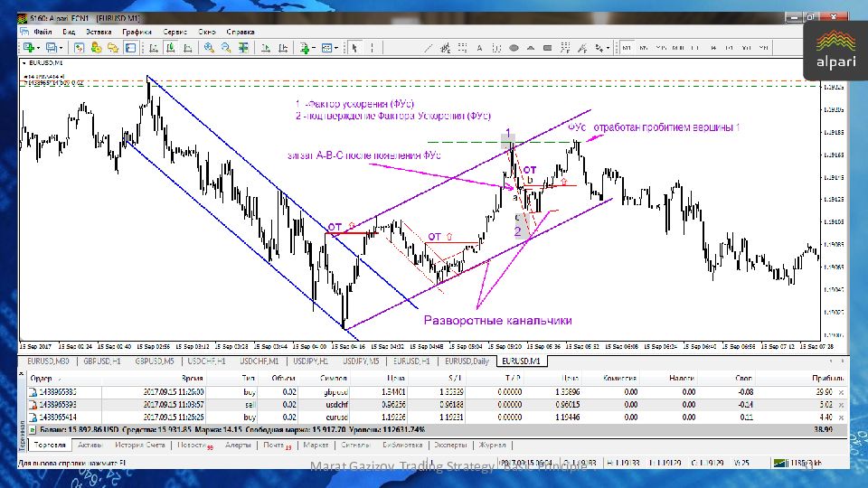This screenshot has width=868, height=488.
Task: Click the New Chart toolbar icon
Action: pyautogui.click(x=28, y=48)
